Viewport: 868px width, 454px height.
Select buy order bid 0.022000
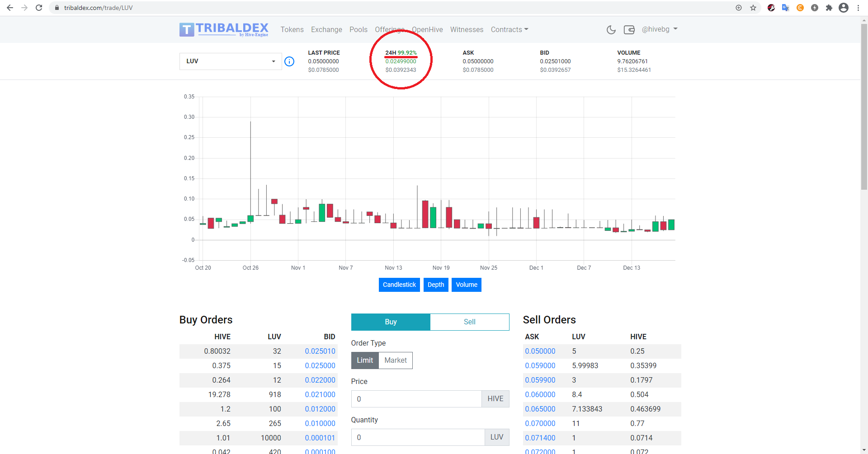(320, 380)
